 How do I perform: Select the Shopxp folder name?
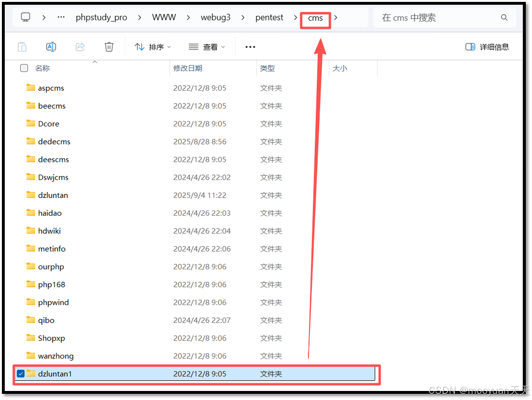(51, 338)
